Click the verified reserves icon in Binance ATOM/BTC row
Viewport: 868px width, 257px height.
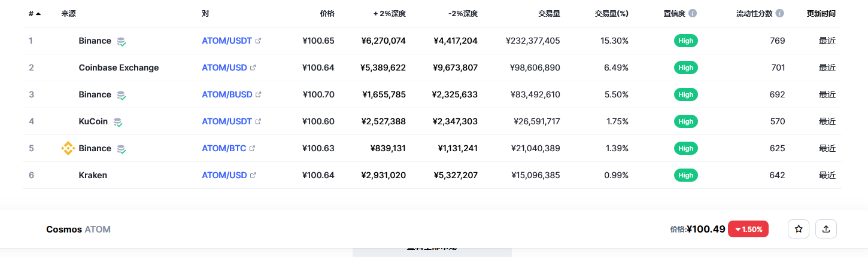tap(122, 149)
